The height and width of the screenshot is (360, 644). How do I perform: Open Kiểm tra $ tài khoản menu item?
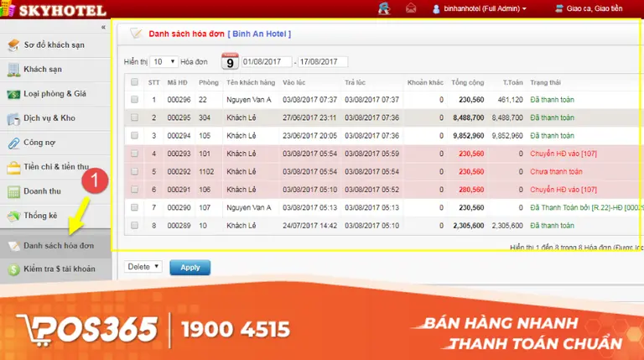[60, 269]
